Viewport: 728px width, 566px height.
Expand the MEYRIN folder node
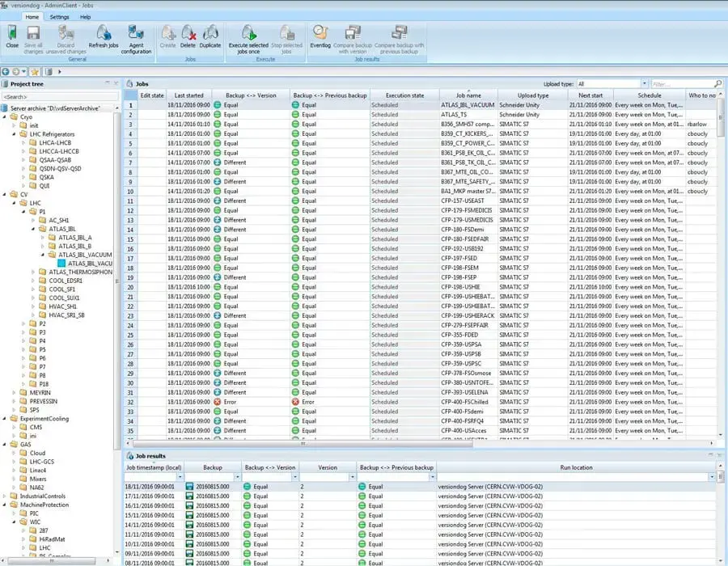tap(14, 393)
